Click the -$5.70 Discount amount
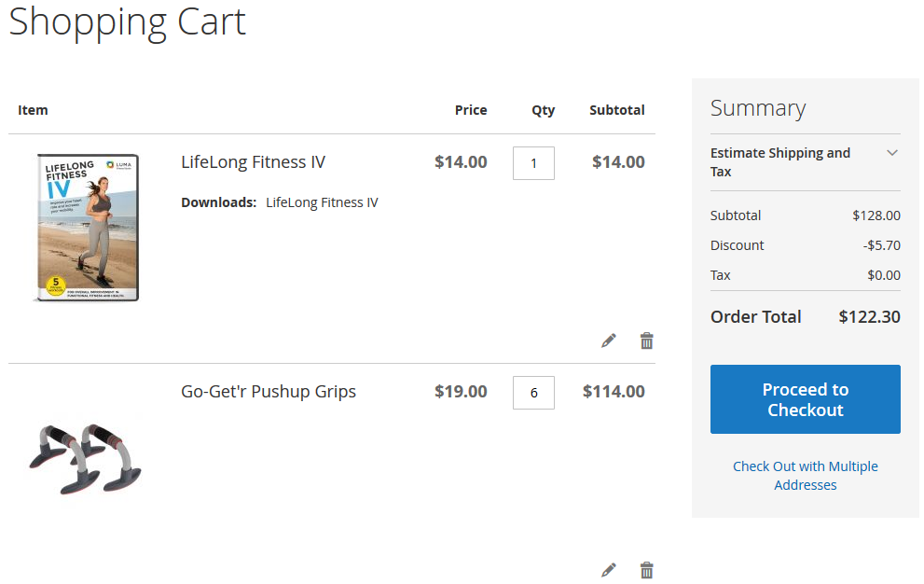Image resolution: width=924 pixels, height=584 pixels. click(x=881, y=245)
